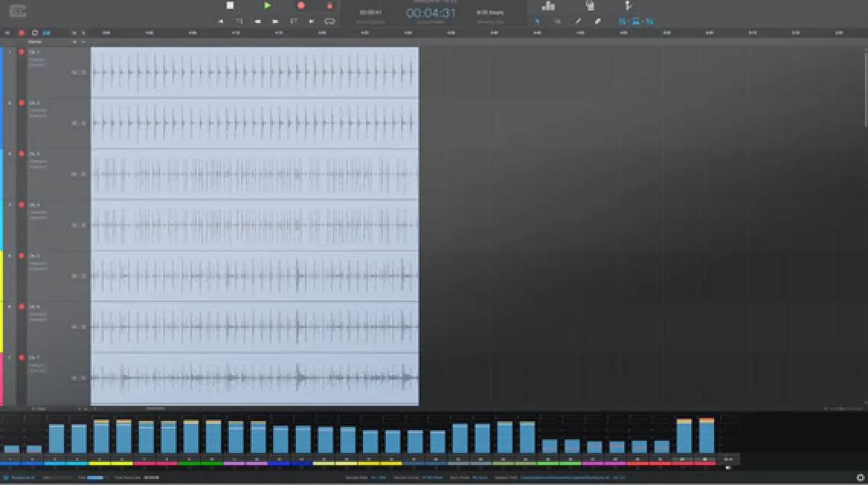Open the meter bars icon in the top toolbar

pyautogui.click(x=548, y=6)
